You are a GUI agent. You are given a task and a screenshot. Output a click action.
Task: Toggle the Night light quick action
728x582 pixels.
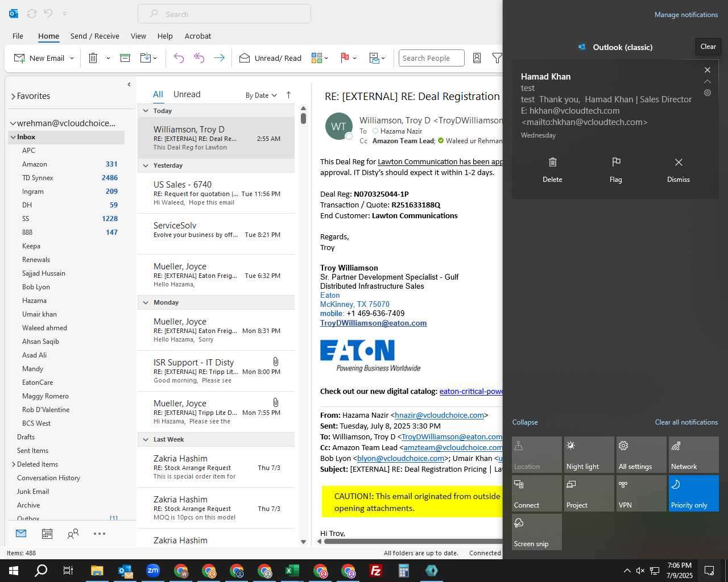click(589, 455)
